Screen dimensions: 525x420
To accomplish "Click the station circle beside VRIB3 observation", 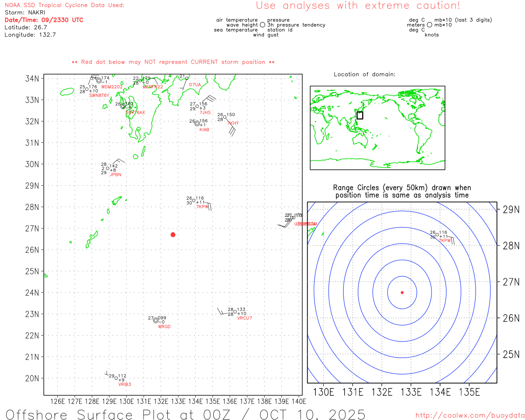I will [x=116, y=378].
